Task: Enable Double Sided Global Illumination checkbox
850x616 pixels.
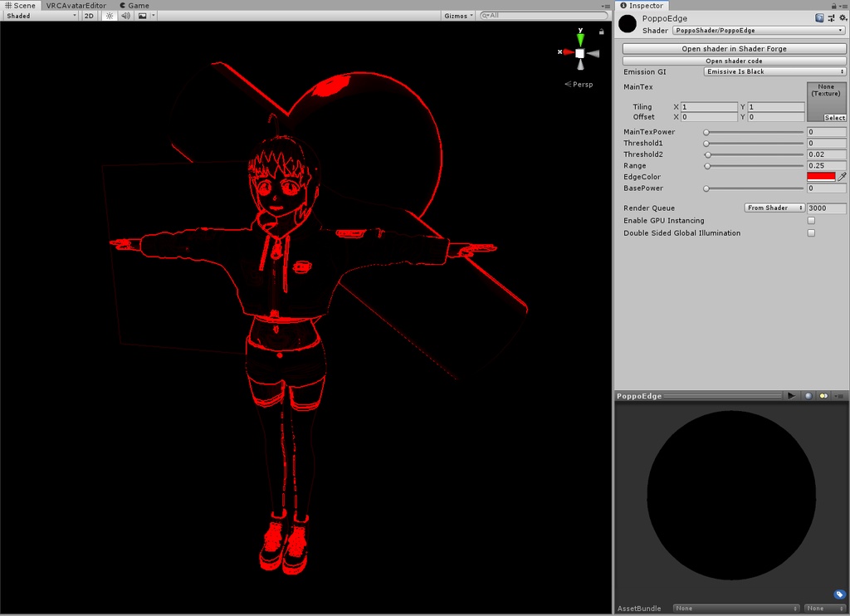Action: pyautogui.click(x=811, y=233)
